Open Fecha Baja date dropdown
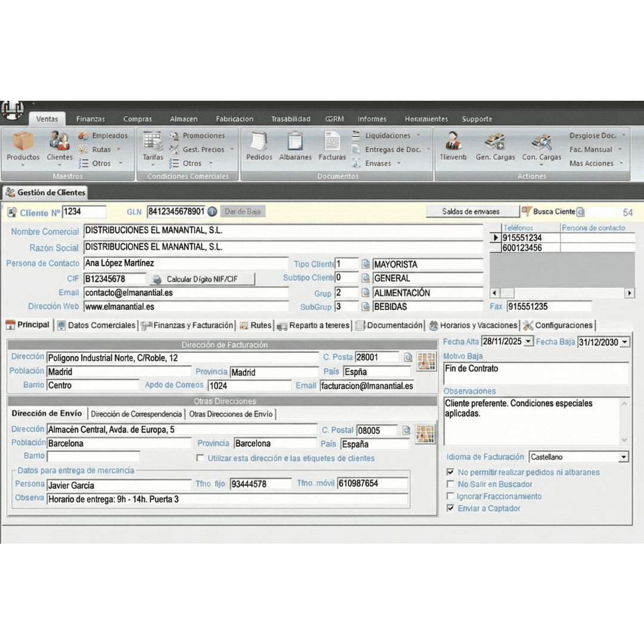The width and height of the screenshot is (644, 644). [x=625, y=342]
